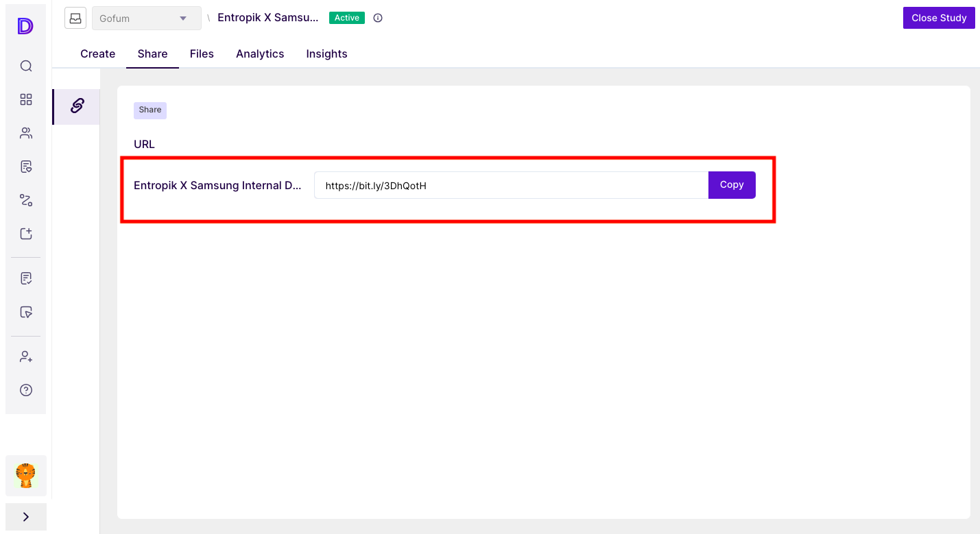Click the add user icon in sidebar
The height and width of the screenshot is (534, 980).
pos(26,356)
